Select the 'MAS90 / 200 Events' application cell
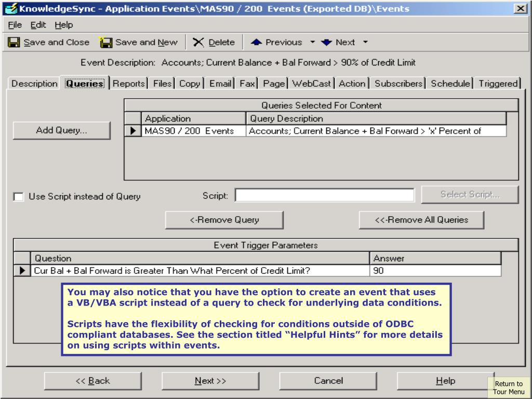The image size is (532, 399). coord(194,130)
